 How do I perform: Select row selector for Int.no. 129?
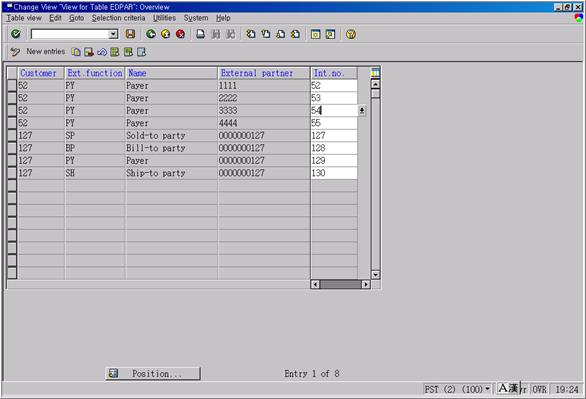[12, 160]
